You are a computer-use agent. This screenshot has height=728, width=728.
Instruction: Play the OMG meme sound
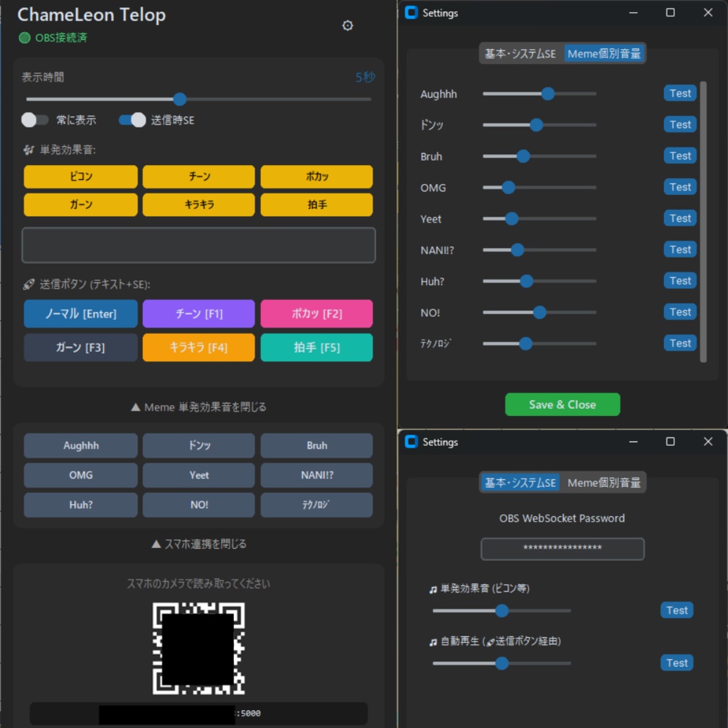[x=81, y=476]
